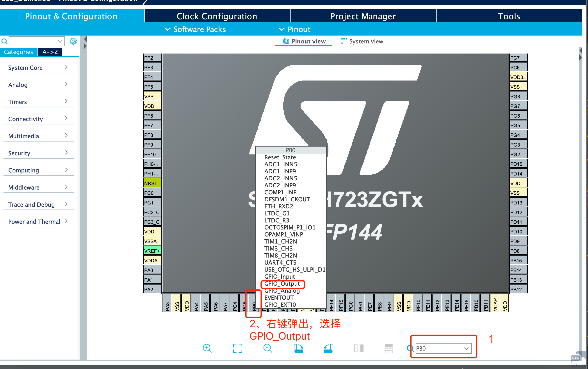Open the Pinout dropdown menu

(295, 29)
